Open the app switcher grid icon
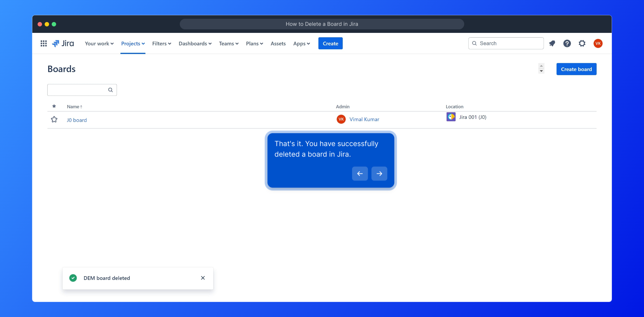 [x=43, y=43]
